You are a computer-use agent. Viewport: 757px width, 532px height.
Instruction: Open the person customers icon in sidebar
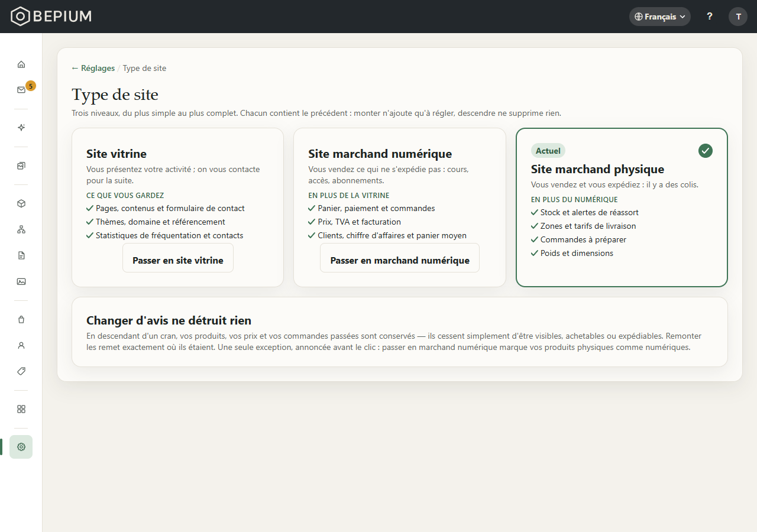[x=21, y=345]
